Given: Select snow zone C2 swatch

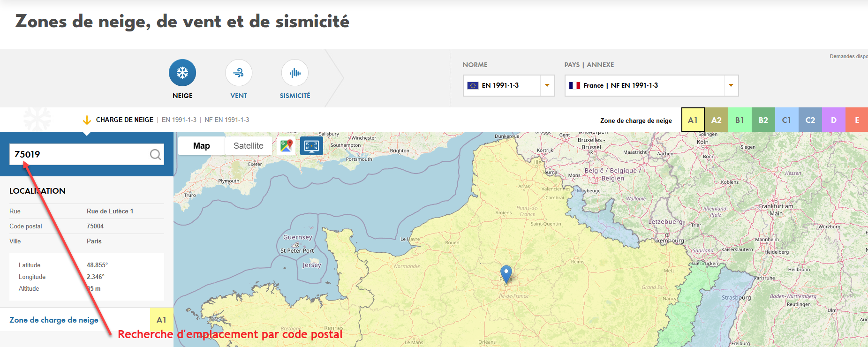Looking at the screenshot, I should tap(810, 120).
